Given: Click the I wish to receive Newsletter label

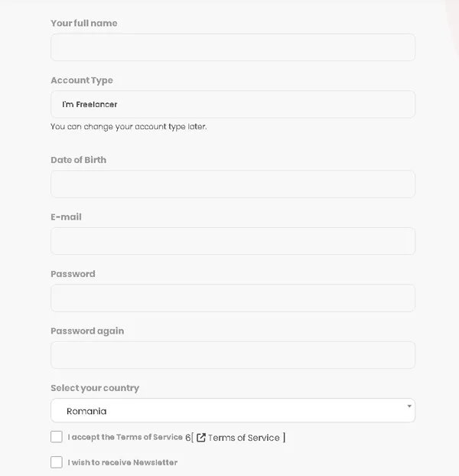Looking at the screenshot, I should 122,462.
